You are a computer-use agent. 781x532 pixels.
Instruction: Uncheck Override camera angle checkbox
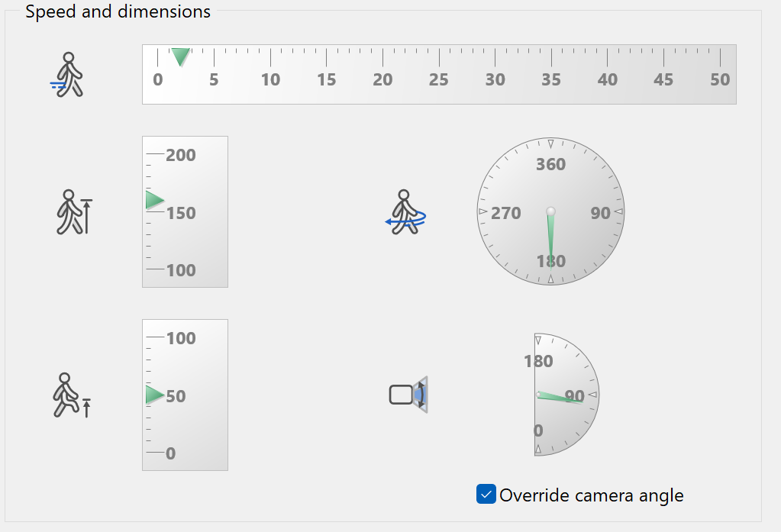[486, 495]
